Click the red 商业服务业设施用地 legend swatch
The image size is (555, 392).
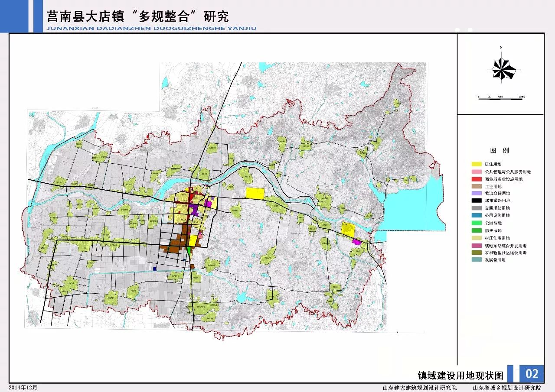tap(477, 179)
